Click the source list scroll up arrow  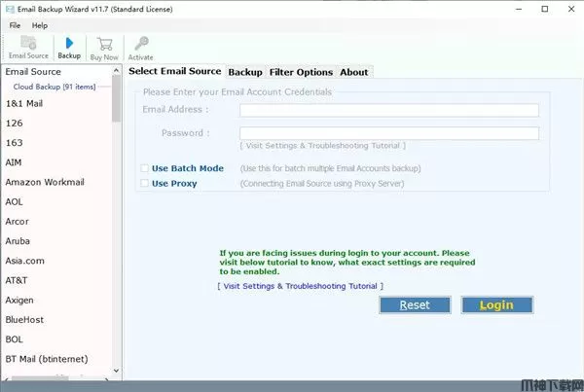point(116,70)
